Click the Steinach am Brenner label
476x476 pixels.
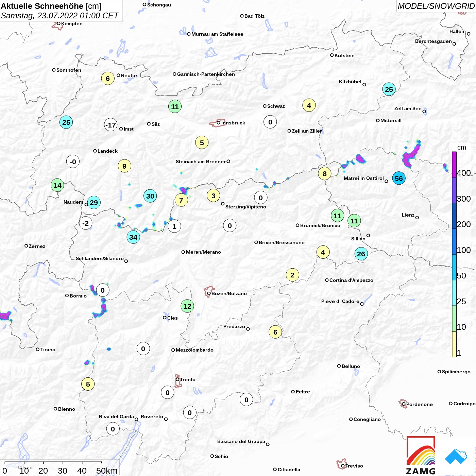[201, 161]
